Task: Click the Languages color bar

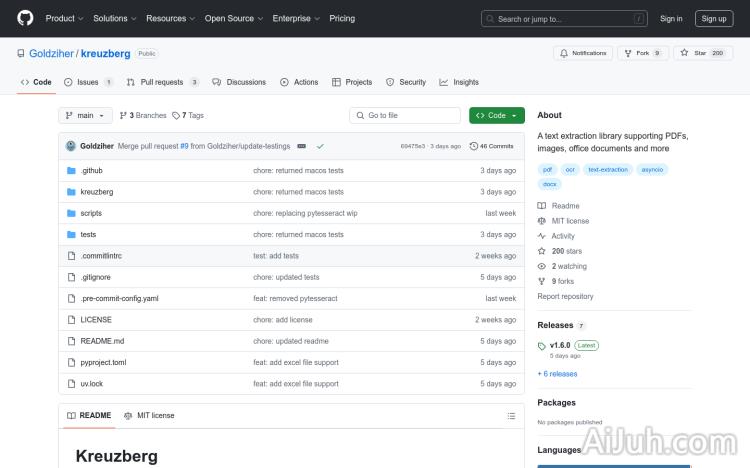Action: 613,465
